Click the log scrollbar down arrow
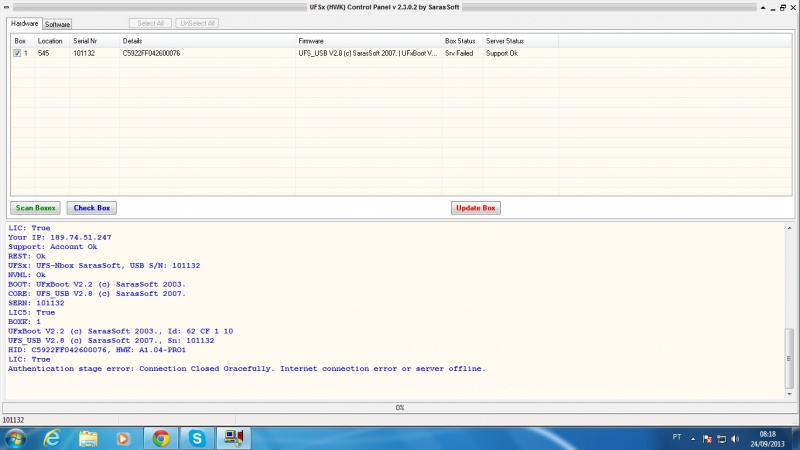800x450 pixels. tap(789, 394)
